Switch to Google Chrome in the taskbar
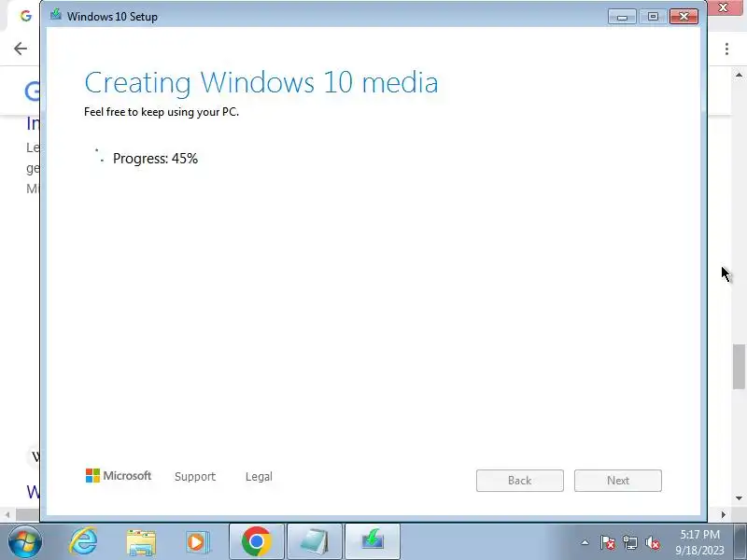This screenshot has width=747, height=560. [x=257, y=541]
